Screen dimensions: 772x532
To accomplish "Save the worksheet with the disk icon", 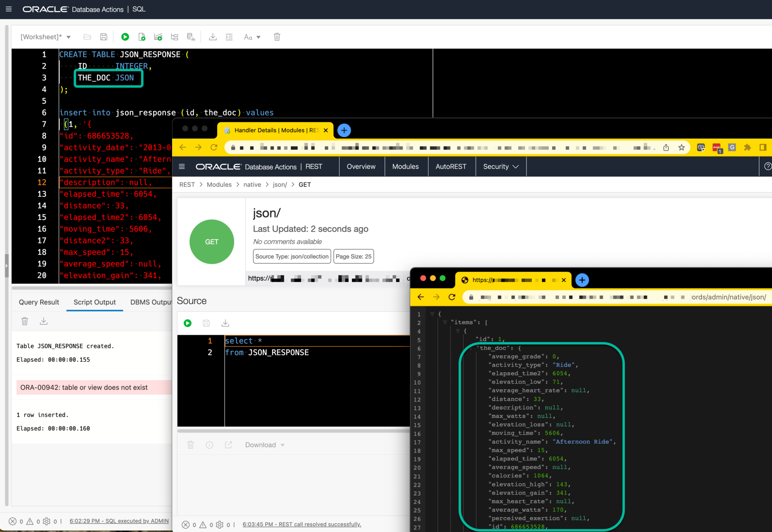I will 104,37.
